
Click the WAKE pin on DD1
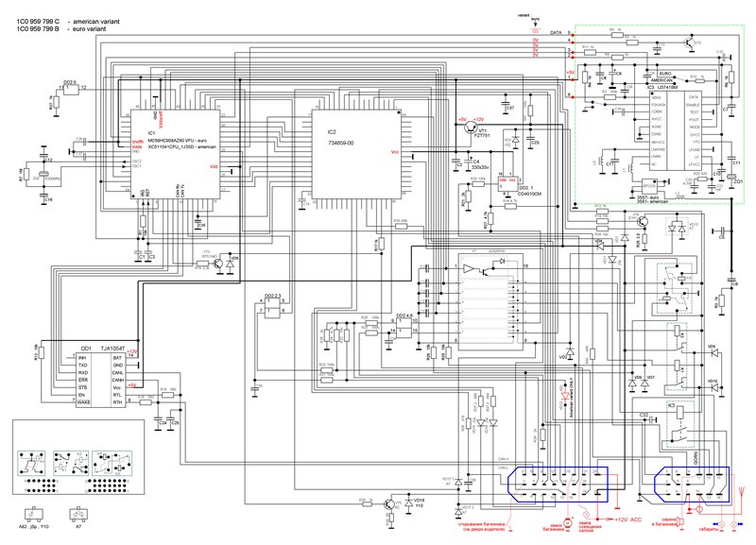coord(84,401)
